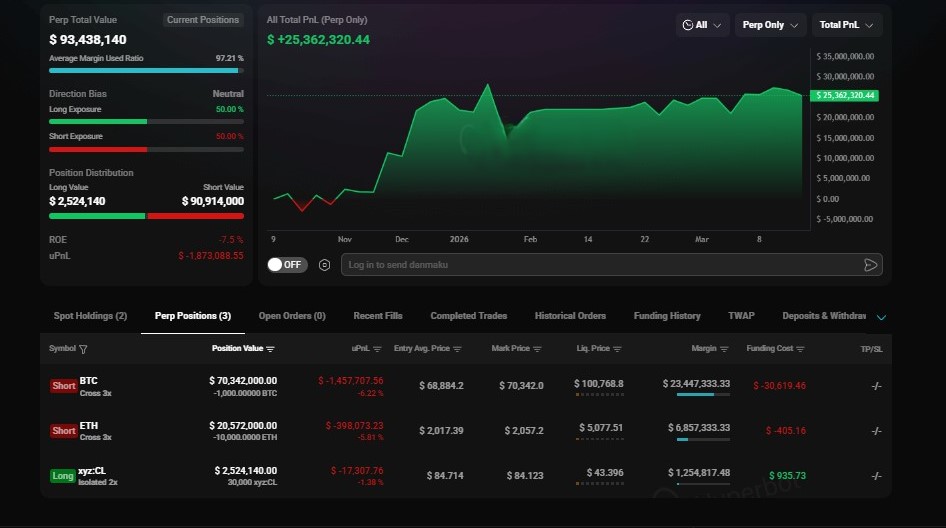Sort by Entry Avg. Price icon
This screenshot has width=946, height=528.
click(457, 349)
